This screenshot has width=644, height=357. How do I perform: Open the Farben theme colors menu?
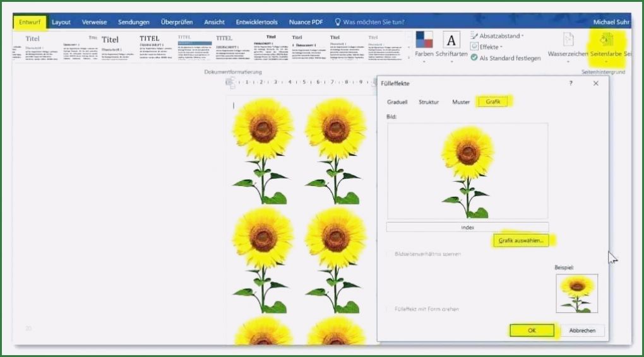424,44
